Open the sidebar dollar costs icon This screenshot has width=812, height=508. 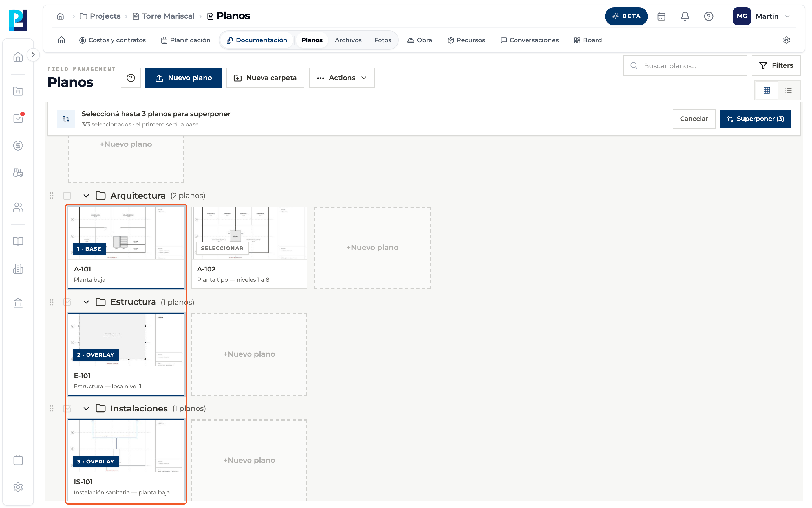[x=18, y=145]
